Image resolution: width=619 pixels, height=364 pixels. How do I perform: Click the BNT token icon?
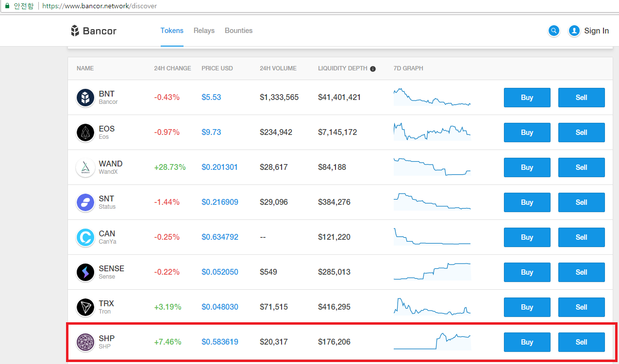[x=85, y=98]
